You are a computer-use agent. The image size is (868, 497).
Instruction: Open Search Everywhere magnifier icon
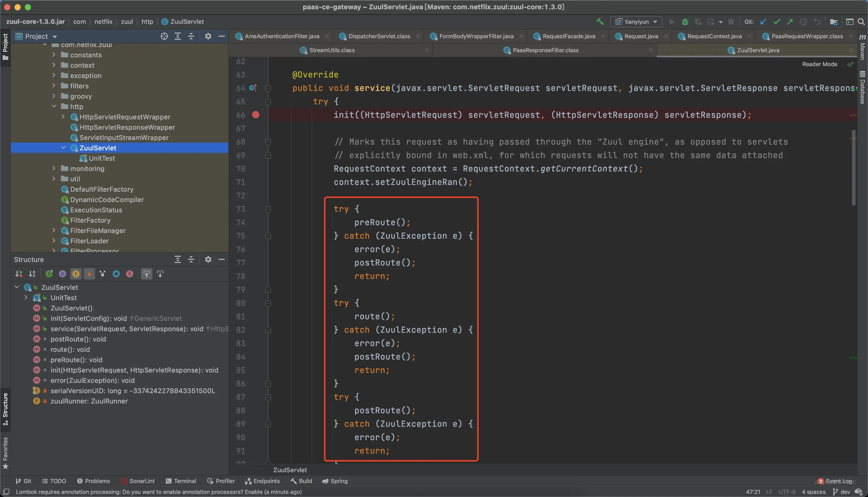[861, 21]
